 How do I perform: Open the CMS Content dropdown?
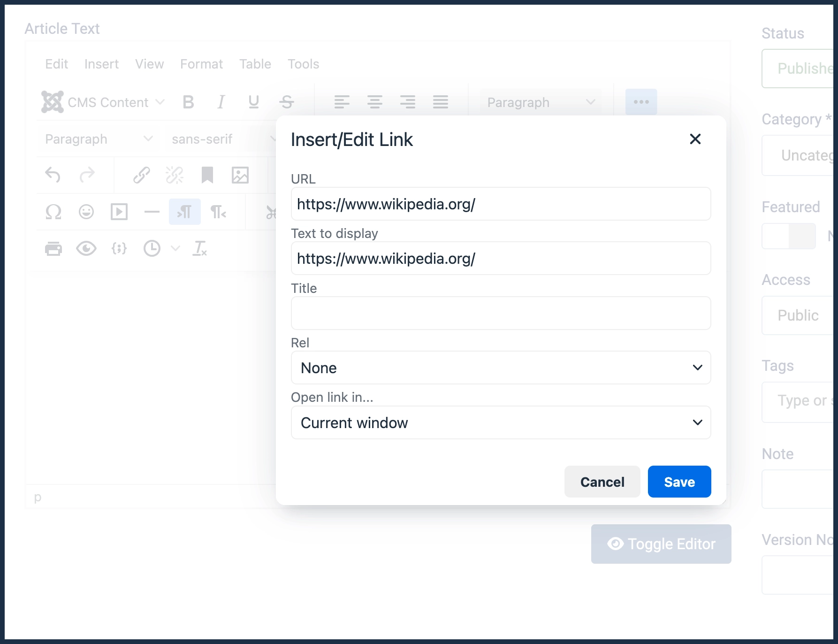103,102
